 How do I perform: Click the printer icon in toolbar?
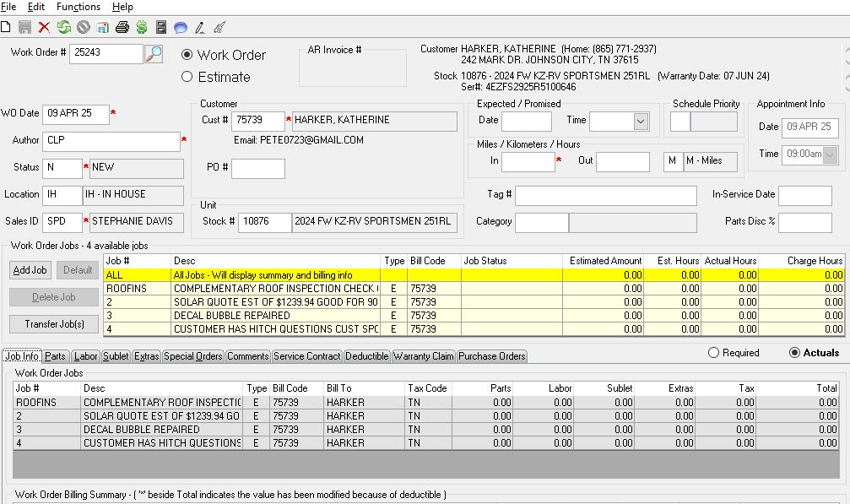point(122,27)
